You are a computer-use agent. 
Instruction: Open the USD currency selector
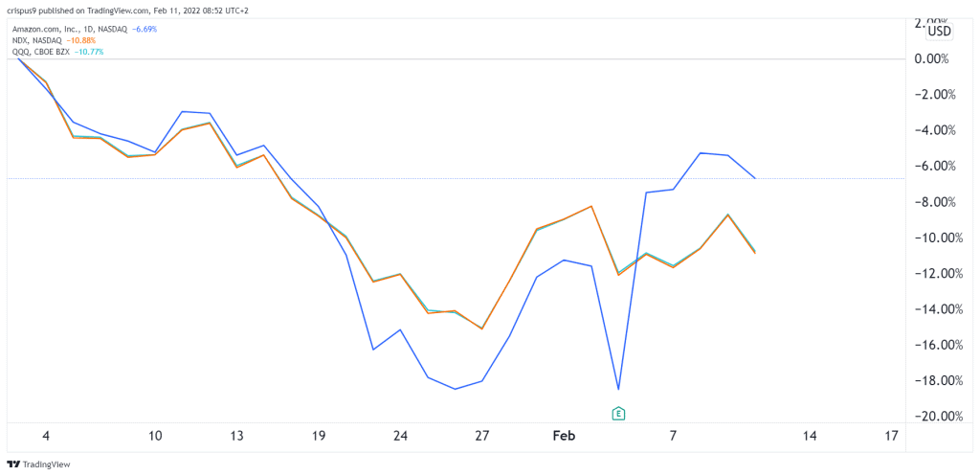[940, 31]
